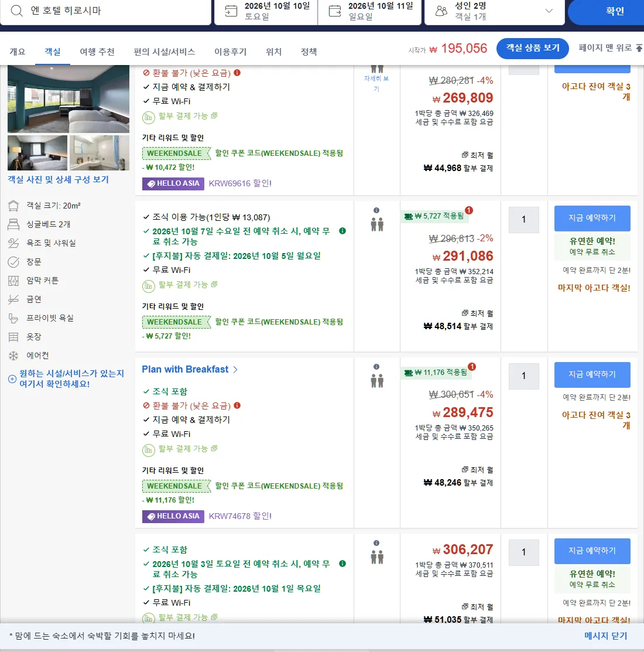Click first 할부 결제 가능 link
The height and width of the screenshot is (652, 644).
click(x=187, y=116)
